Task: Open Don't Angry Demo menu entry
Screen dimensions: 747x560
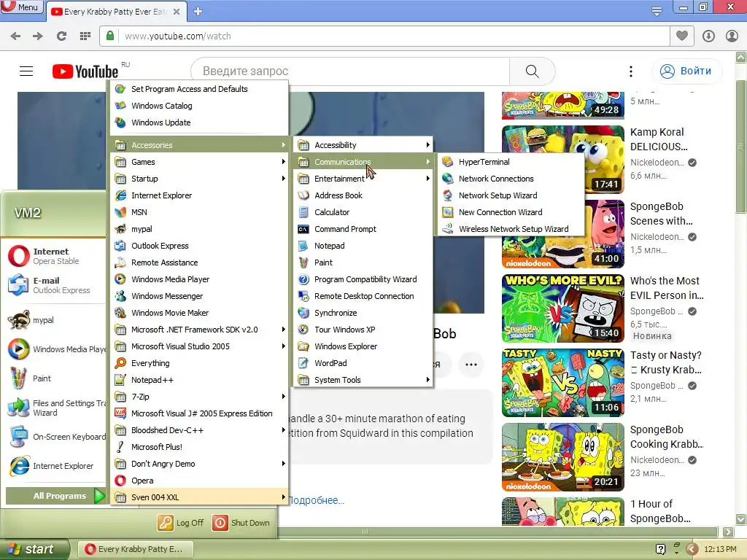Action: (x=199, y=463)
